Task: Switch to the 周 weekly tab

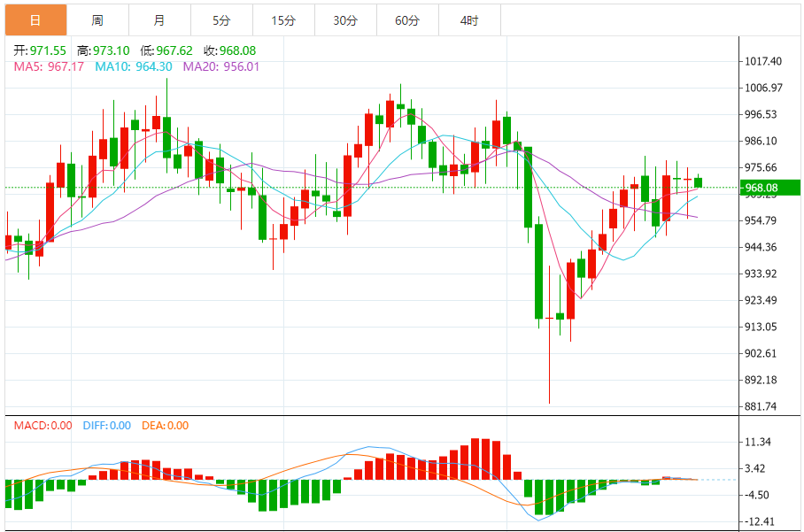Action: click(x=98, y=20)
